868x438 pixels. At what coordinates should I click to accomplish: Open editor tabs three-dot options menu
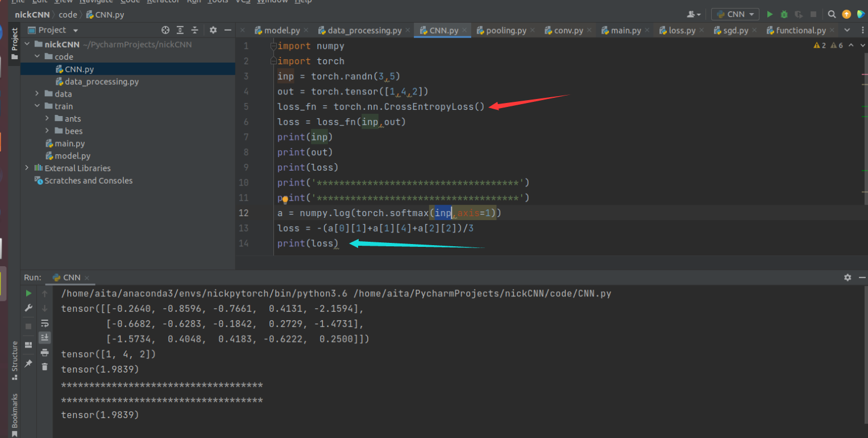click(x=862, y=30)
